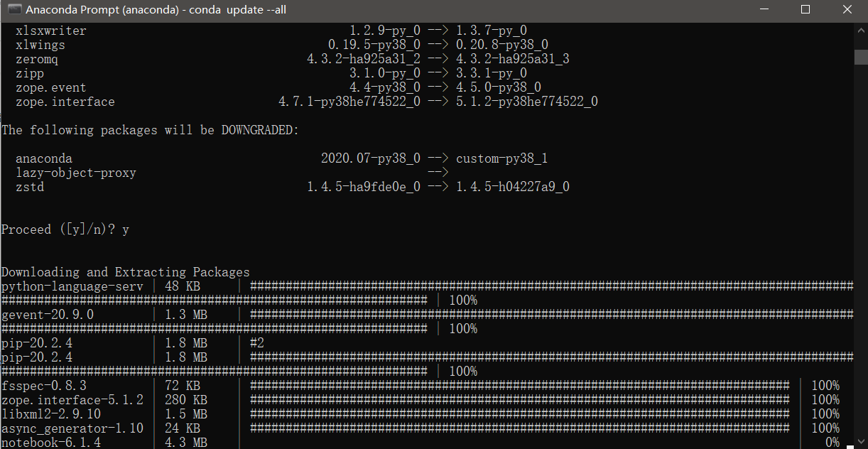The width and height of the screenshot is (868, 449).
Task: Click 'Downloading and Extracting Packages' heading
Action: pyautogui.click(x=126, y=273)
